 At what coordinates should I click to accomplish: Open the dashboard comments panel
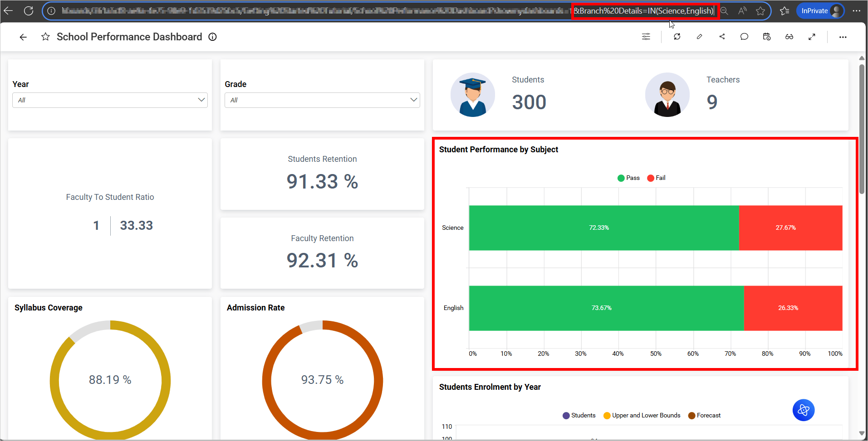click(x=744, y=37)
